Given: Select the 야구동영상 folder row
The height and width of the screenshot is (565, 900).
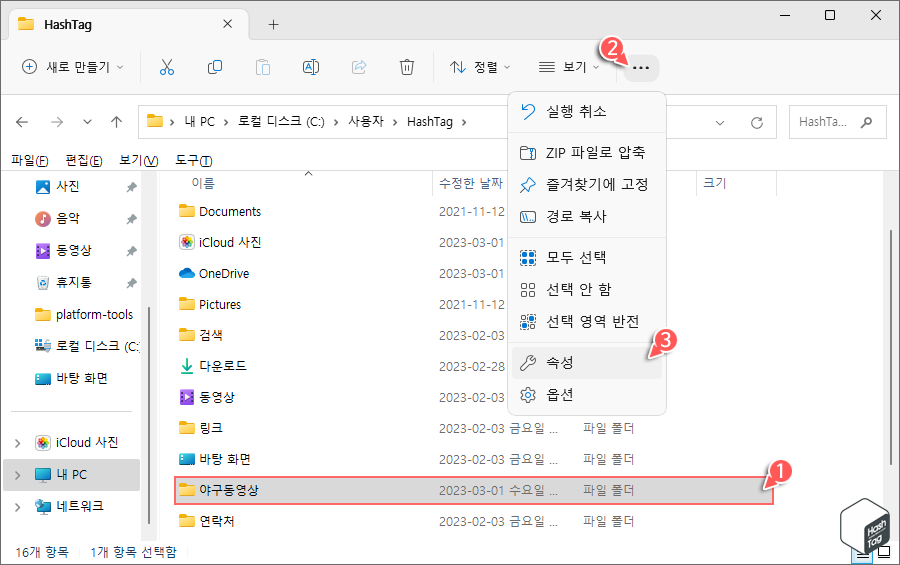Looking at the screenshot, I should (474, 490).
